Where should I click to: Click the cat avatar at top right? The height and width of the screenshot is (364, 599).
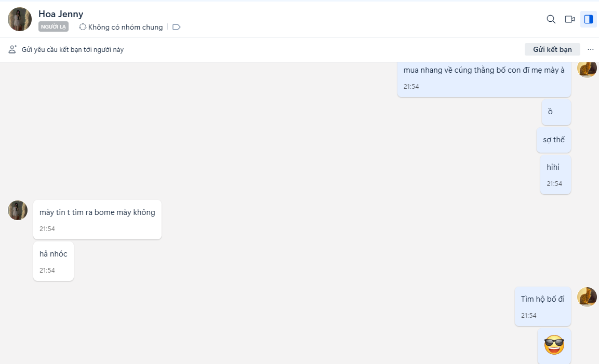coord(587,69)
